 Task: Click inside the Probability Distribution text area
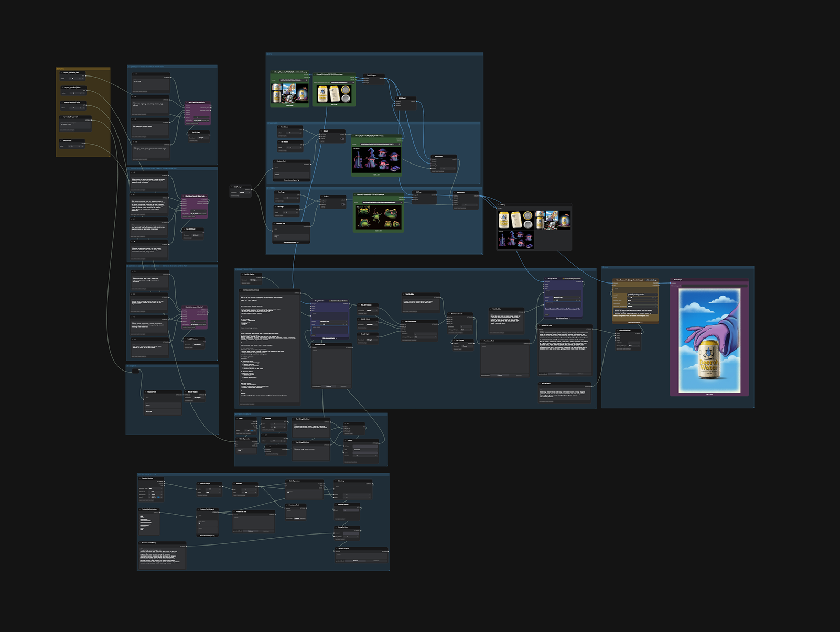(149, 524)
